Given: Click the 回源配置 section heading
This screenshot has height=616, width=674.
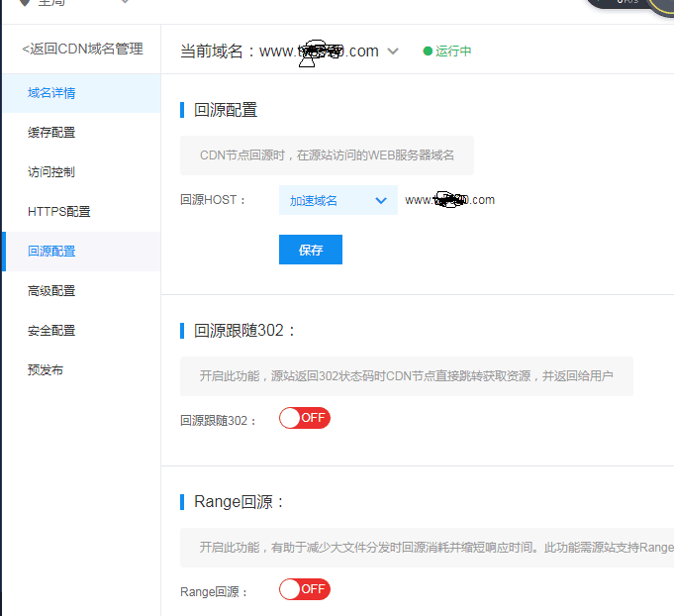Looking at the screenshot, I should coord(226,110).
